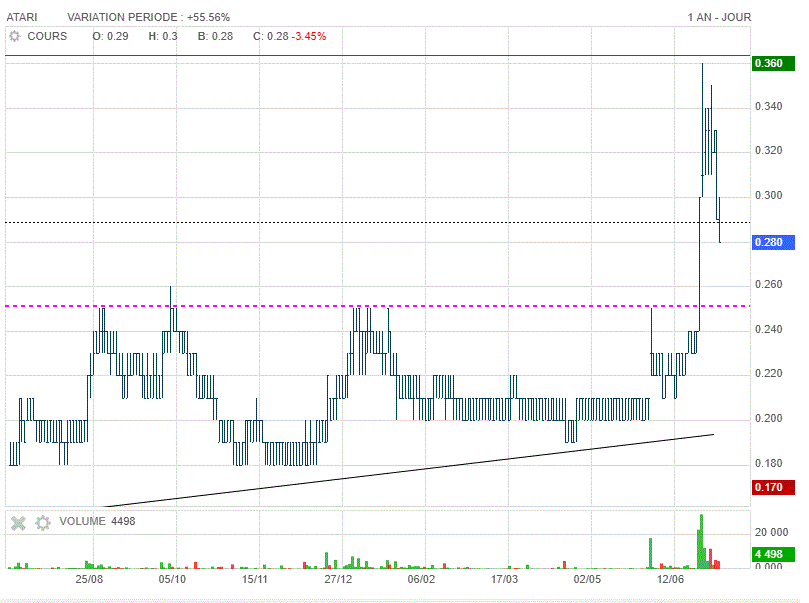Click the 15/11 date axis label
Image resolution: width=809 pixels, height=603 pixels.
tap(255, 579)
